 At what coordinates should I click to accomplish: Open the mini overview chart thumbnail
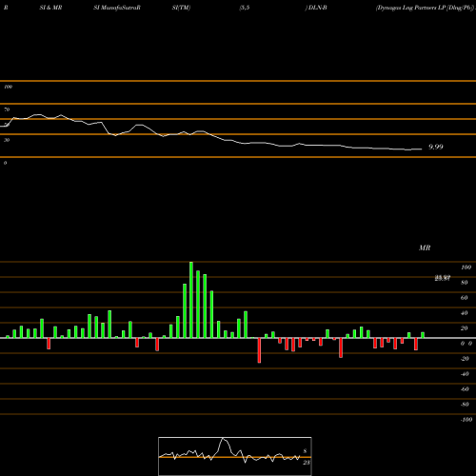(235, 456)
